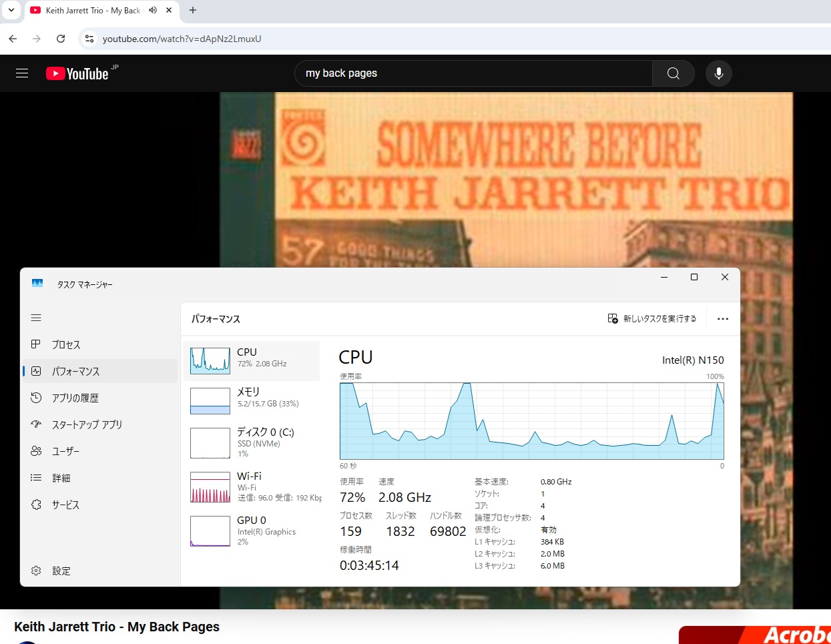The height and width of the screenshot is (644, 831).
Task: Click the YouTube search magnifier button
Action: pyautogui.click(x=673, y=73)
